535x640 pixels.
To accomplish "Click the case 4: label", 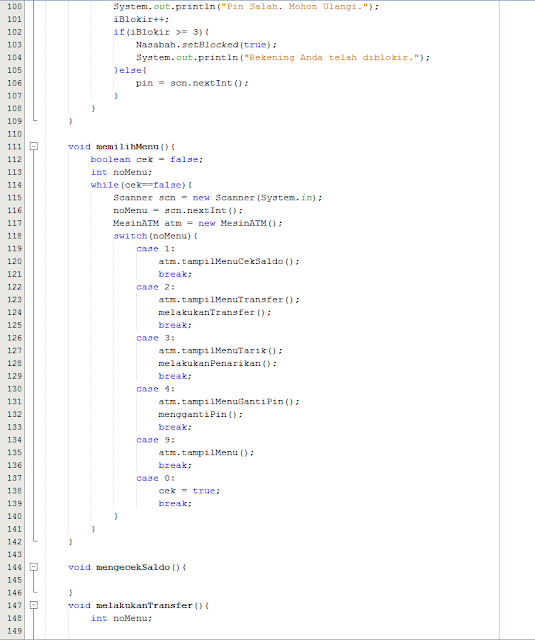I will 155,389.
